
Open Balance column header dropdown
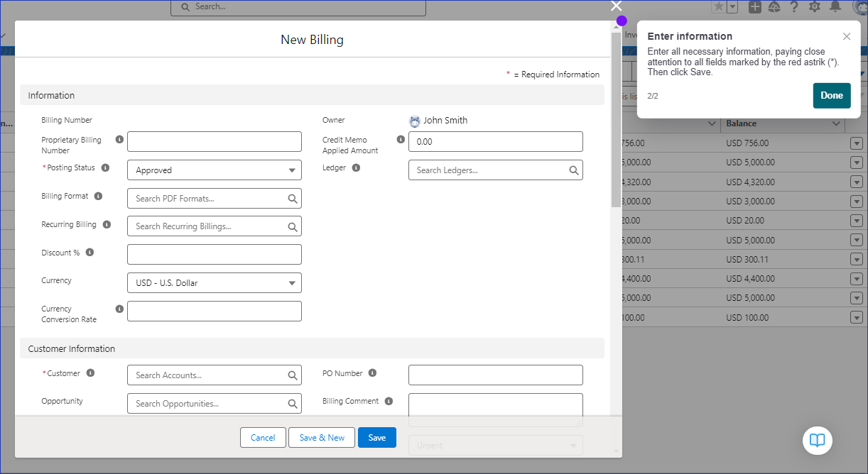[x=836, y=123]
